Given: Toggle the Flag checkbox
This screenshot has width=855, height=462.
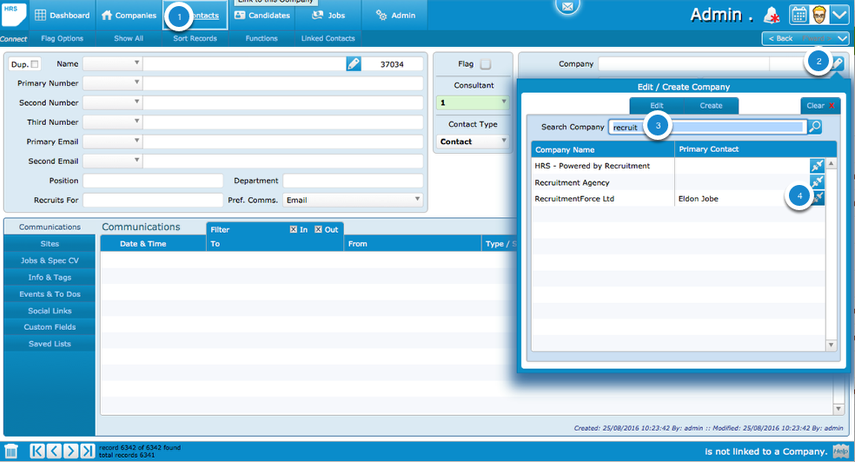Looking at the screenshot, I should coord(485,64).
